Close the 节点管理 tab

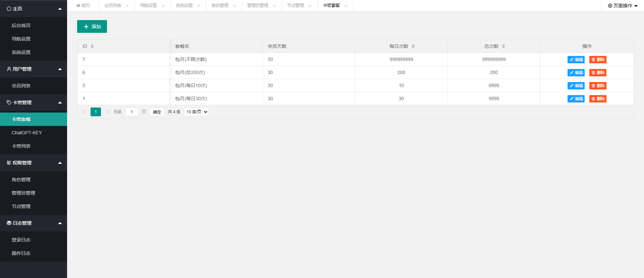point(310,6)
